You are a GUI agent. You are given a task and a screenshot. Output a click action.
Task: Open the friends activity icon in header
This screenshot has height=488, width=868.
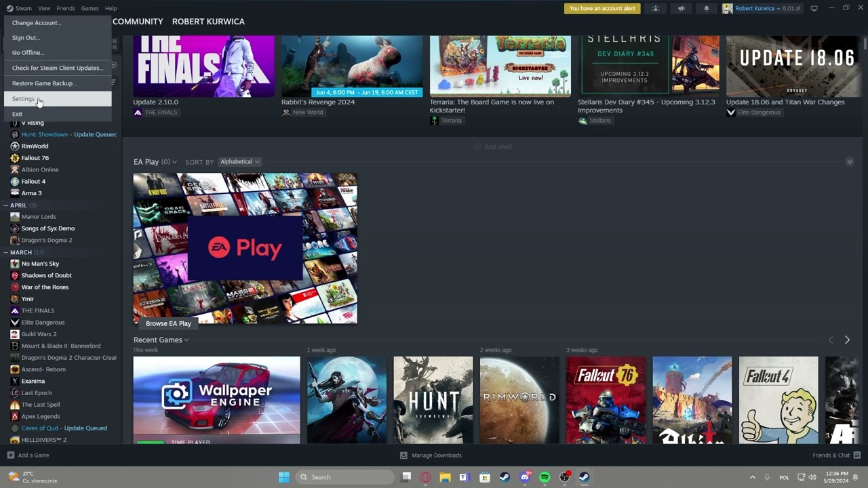click(x=655, y=8)
